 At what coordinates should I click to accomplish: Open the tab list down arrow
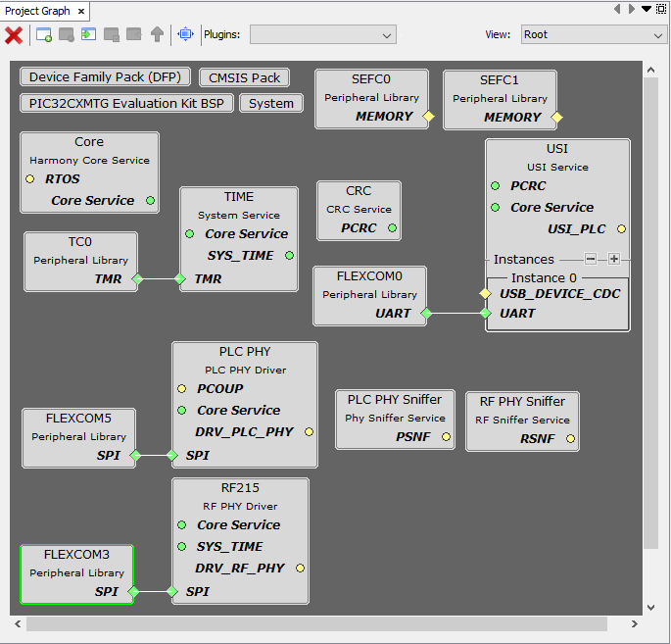[647, 9]
